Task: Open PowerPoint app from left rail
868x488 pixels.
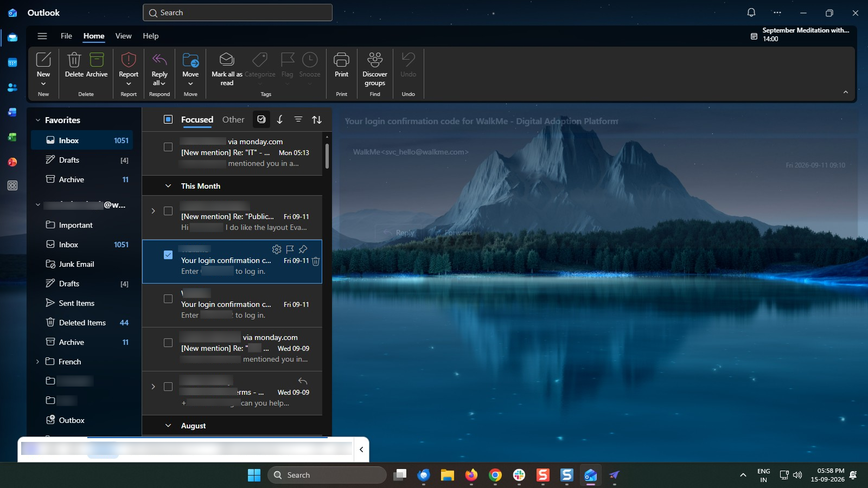Action: pos(12,162)
